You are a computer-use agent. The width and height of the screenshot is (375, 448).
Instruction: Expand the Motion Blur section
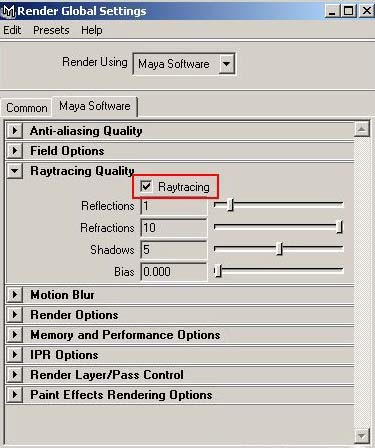(x=15, y=295)
